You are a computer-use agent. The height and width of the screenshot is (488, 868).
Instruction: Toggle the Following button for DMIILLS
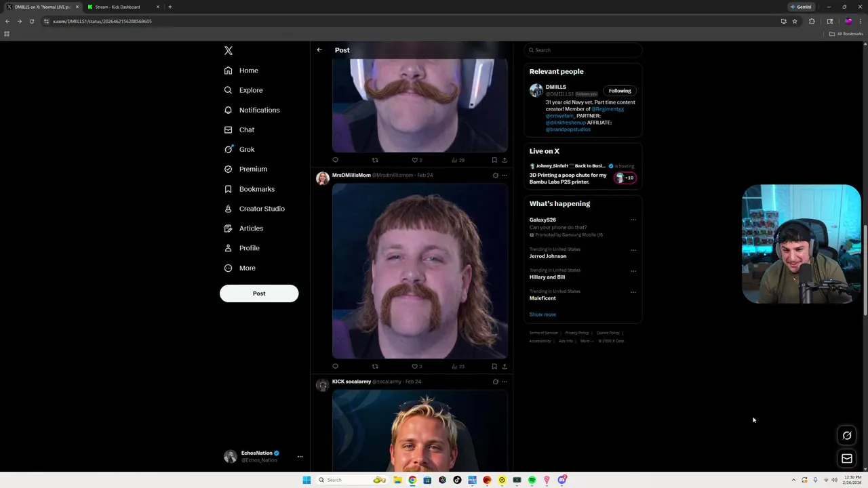[x=620, y=91]
